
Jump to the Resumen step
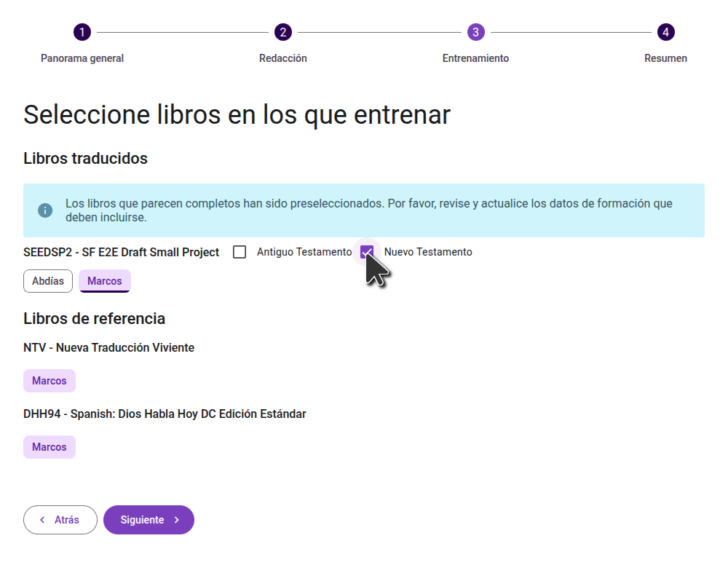point(665,58)
